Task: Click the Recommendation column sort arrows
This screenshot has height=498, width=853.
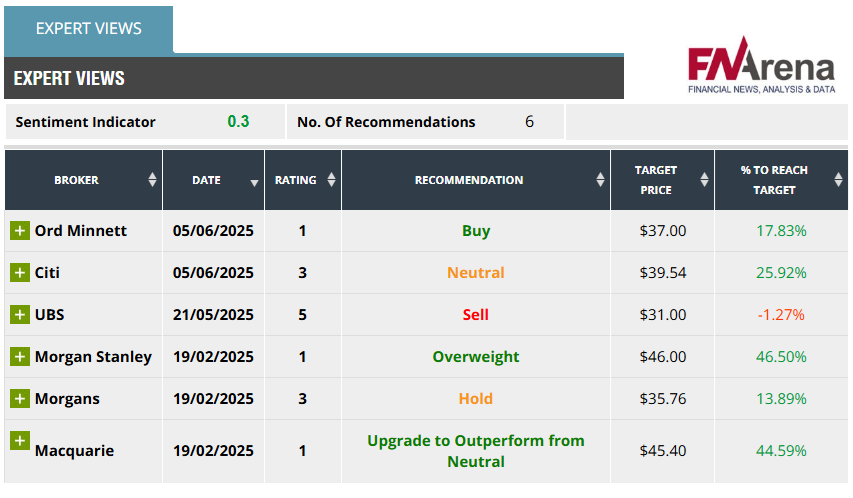Action: (x=600, y=180)
